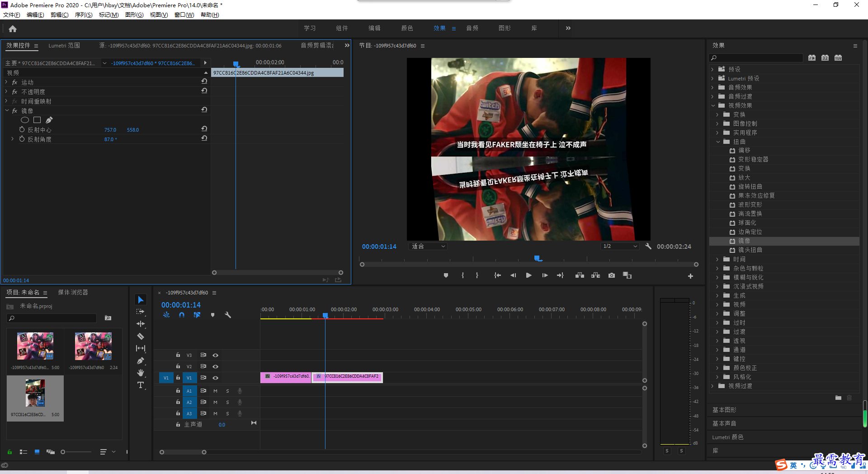The height and width of the screenshot is (474, 868).
Task: Expand the Video Transitions folder
Action: click(x=712, y=386)
